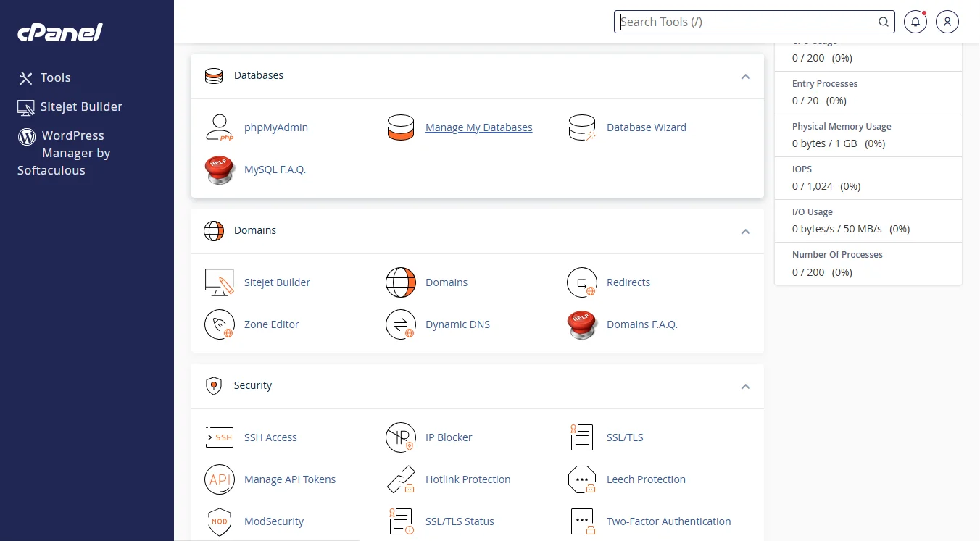Open the IP Blocker link
The width and height of the screenshot is (980, 541).
pos(449,437)
